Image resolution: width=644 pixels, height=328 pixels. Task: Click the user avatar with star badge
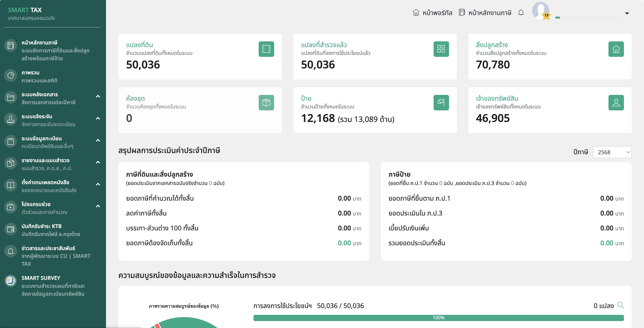coord(541,11)
